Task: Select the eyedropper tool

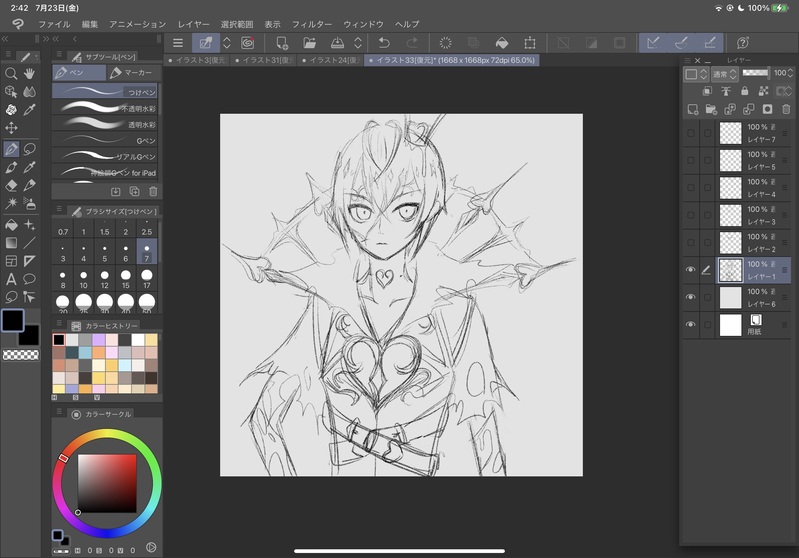Action: [x=30, y=110]
